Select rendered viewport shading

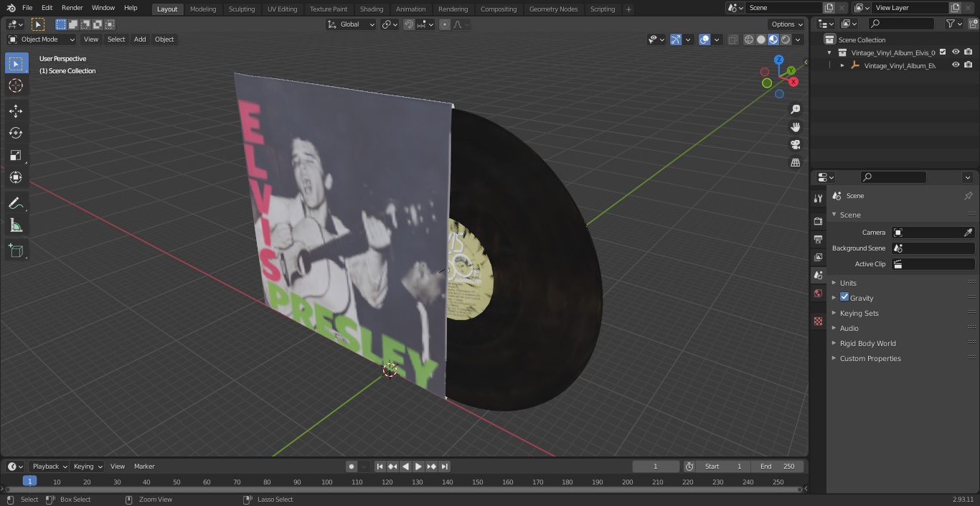click(786, 39)
